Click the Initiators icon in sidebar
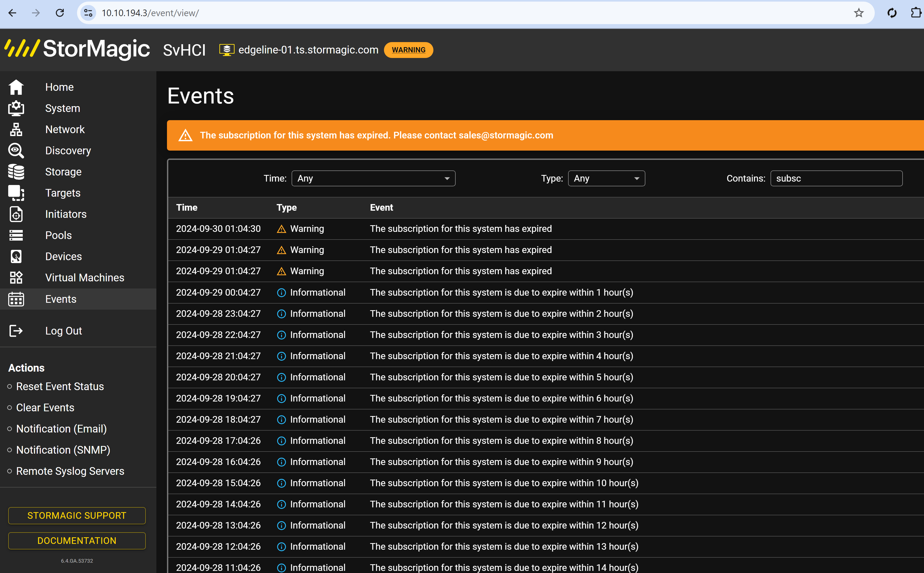924x573 pixels. tap(16, 214)
